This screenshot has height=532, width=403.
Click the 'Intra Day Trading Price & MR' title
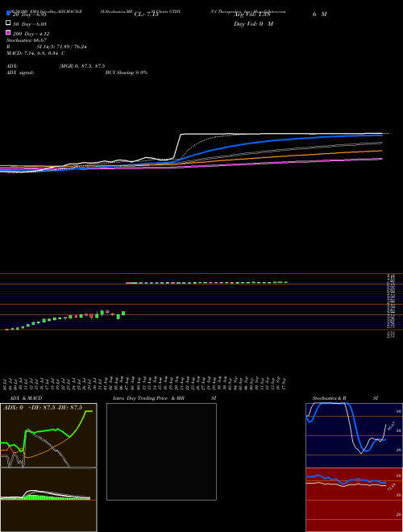(148, 398)
